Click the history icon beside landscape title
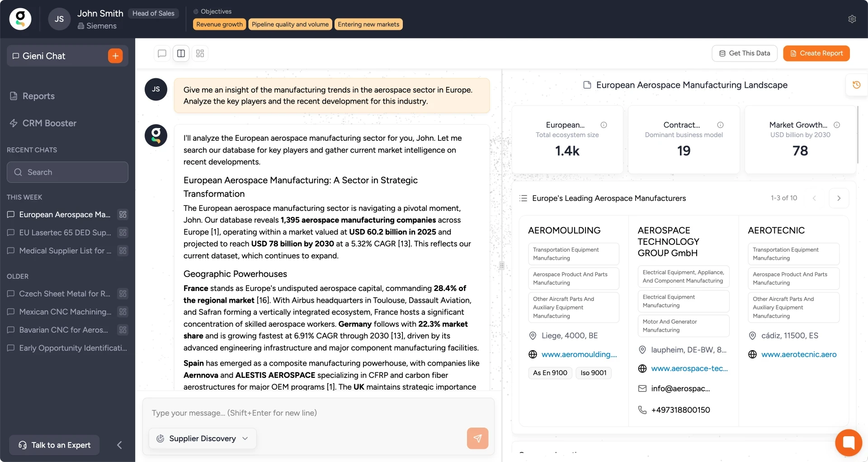Viewport: 868px width, 462px height. (x=856, y=85)
